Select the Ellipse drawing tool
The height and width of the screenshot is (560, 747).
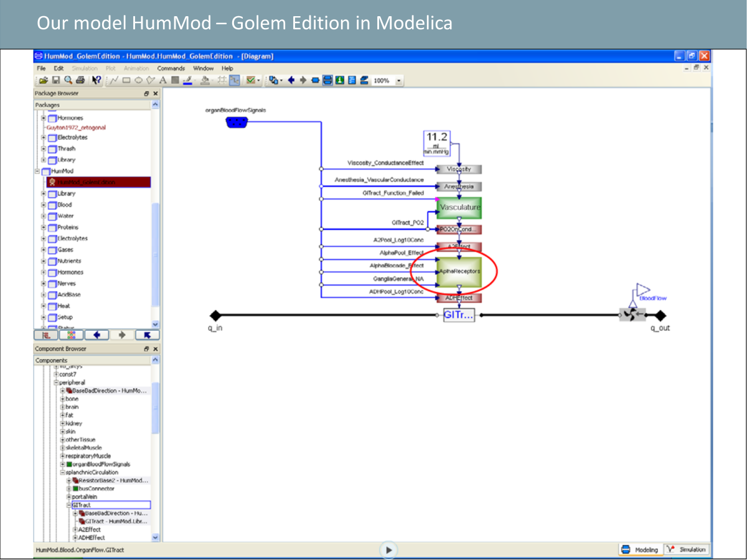coord(138,80)
